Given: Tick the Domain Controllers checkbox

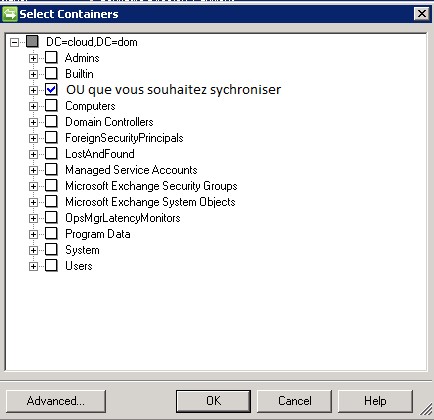Looking at the screenshot, I should coord(51,122).
